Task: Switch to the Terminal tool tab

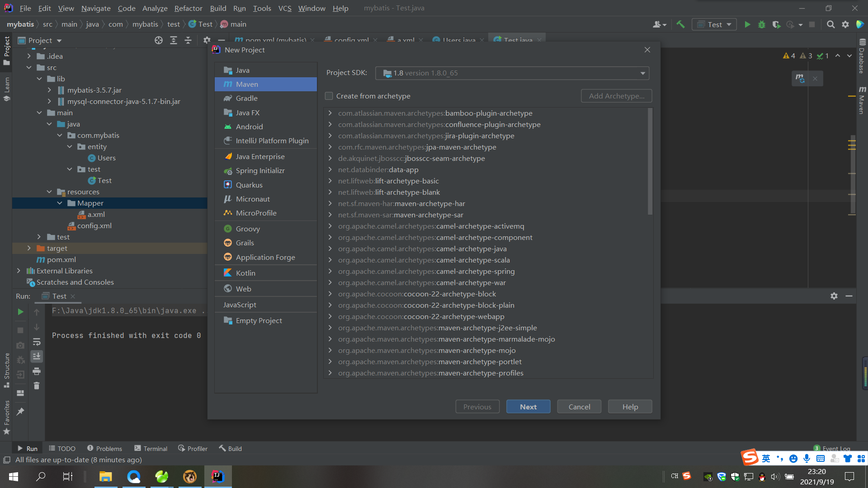Action: (x=151, y=448)
